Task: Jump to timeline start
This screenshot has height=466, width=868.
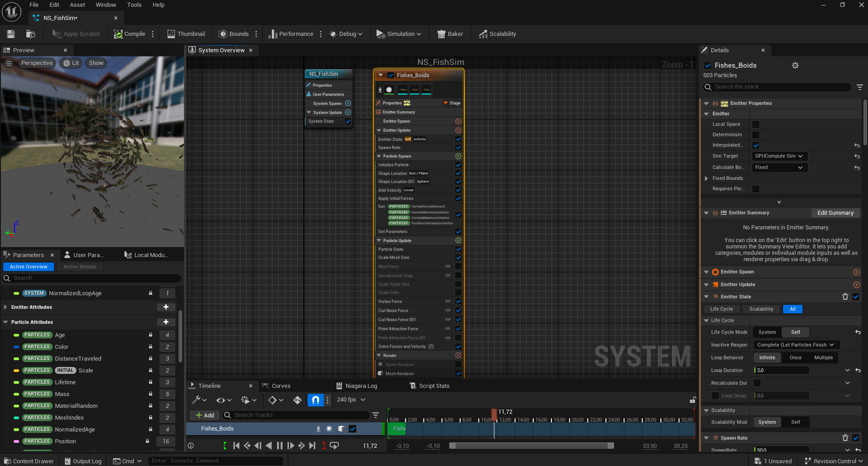Action: click(x=236, y=446)
